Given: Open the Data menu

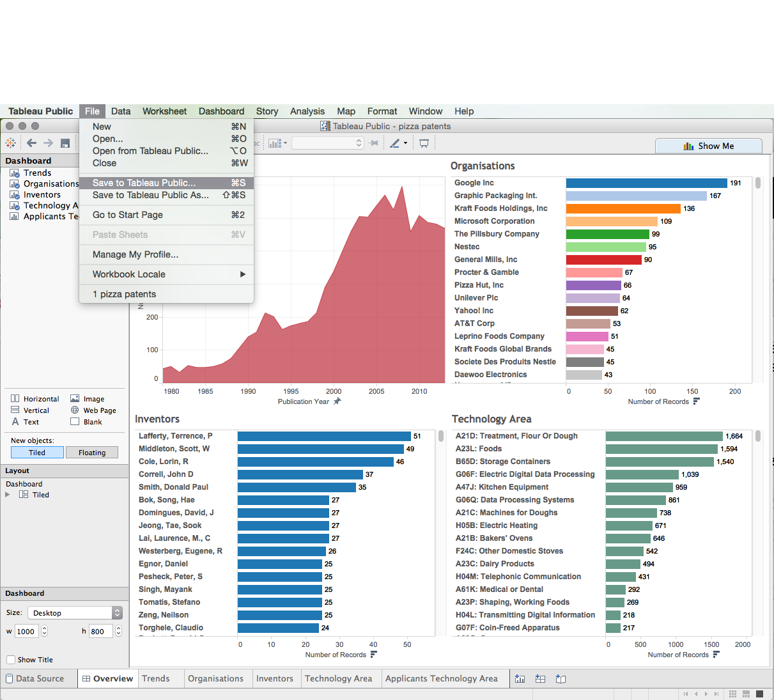Looking at the screenshot, I should [121, 111].
